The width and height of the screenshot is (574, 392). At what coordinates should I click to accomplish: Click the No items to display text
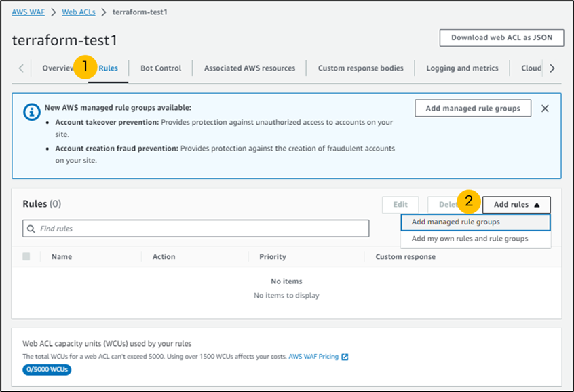pos(286,296)
